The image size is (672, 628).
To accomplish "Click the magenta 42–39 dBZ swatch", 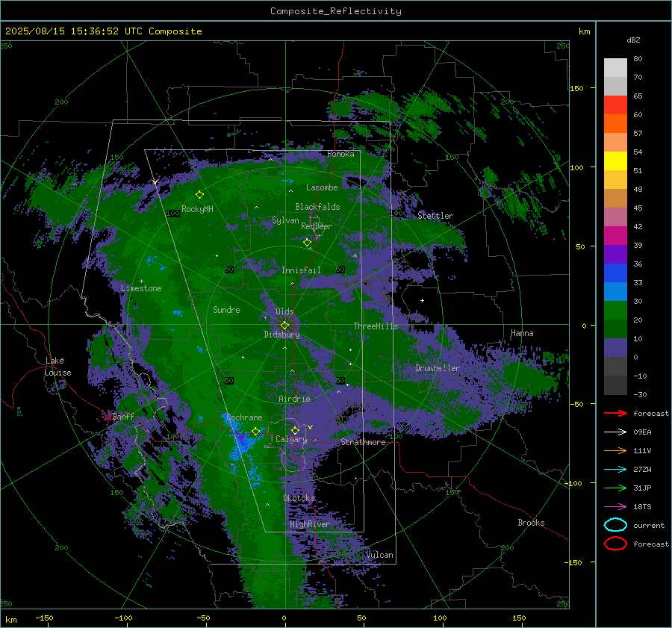I will [x=615, y=236].
